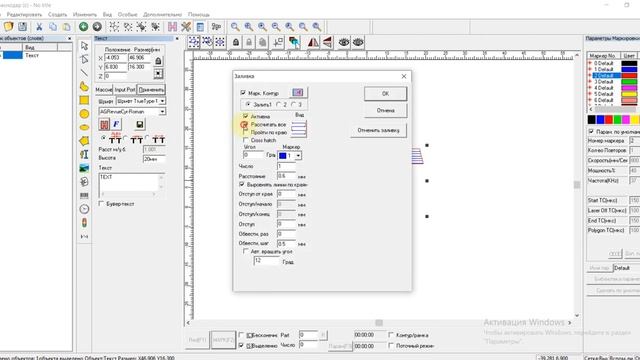
Task: Click the Массив button
Action: pos(104,89)
